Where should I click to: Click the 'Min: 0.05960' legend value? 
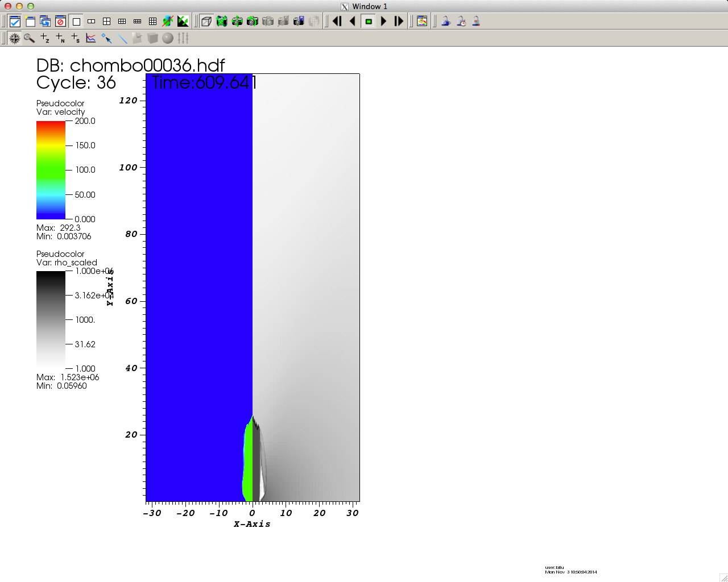(x=61, y=386)
